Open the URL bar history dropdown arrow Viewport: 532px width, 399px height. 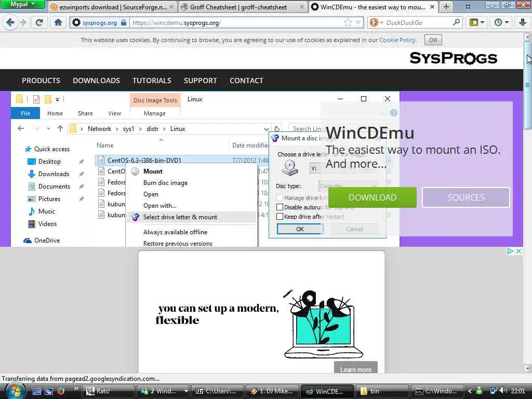[x=358, y=23]
